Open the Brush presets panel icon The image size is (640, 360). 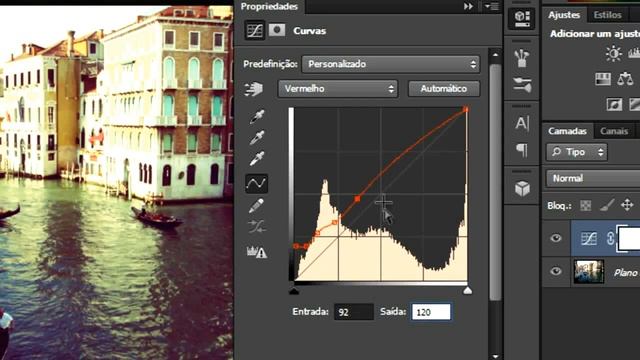click(x=522, y=58)
